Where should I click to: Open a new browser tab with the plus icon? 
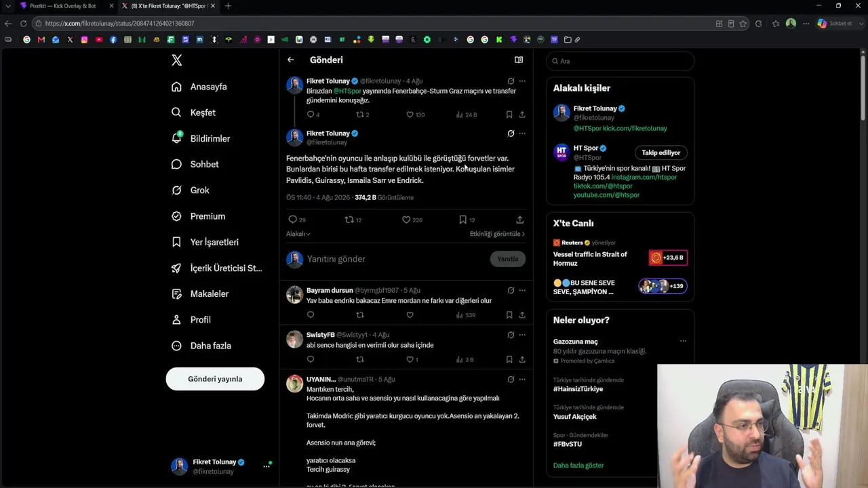pos(228,6)
